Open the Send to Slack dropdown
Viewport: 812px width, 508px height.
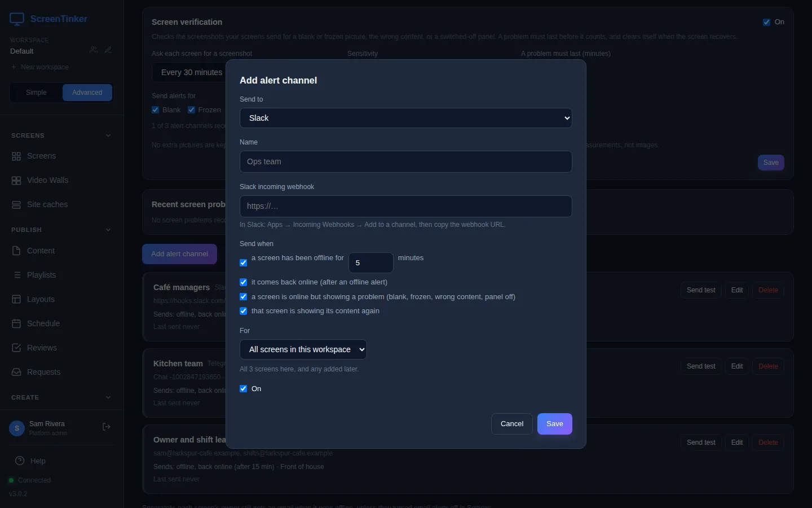tap(406, 118)
